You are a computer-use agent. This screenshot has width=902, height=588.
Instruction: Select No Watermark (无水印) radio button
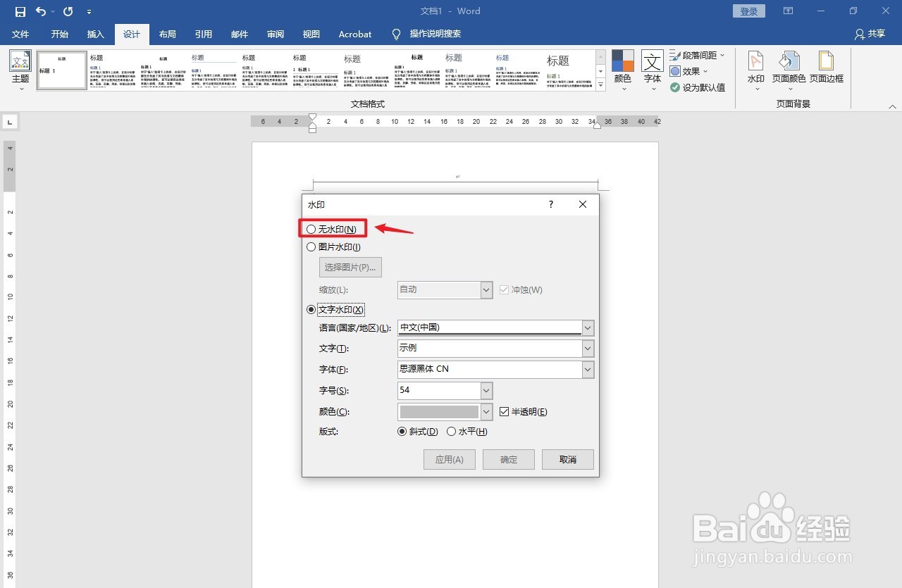point(311,229)
